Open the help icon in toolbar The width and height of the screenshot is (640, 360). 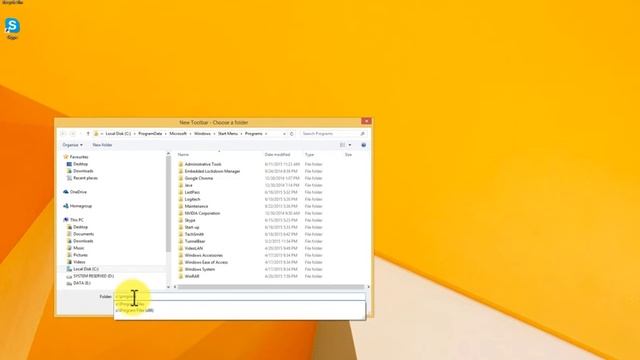tap(363, 145)
